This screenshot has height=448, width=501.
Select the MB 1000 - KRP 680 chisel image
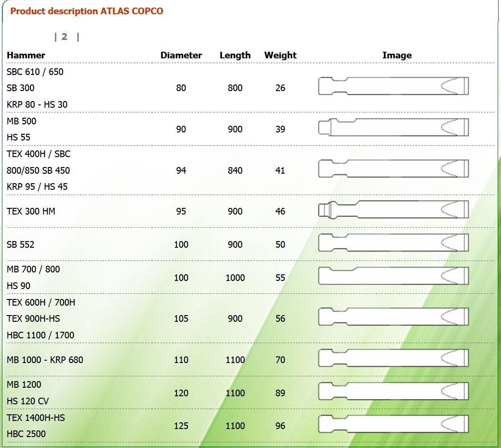coord(393,358)
